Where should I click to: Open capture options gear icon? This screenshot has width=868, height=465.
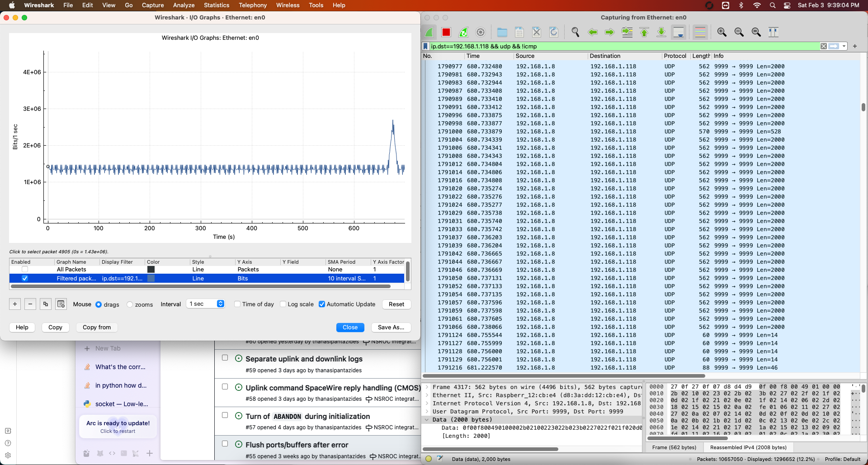pyautogui.click(x=481, y=32)
